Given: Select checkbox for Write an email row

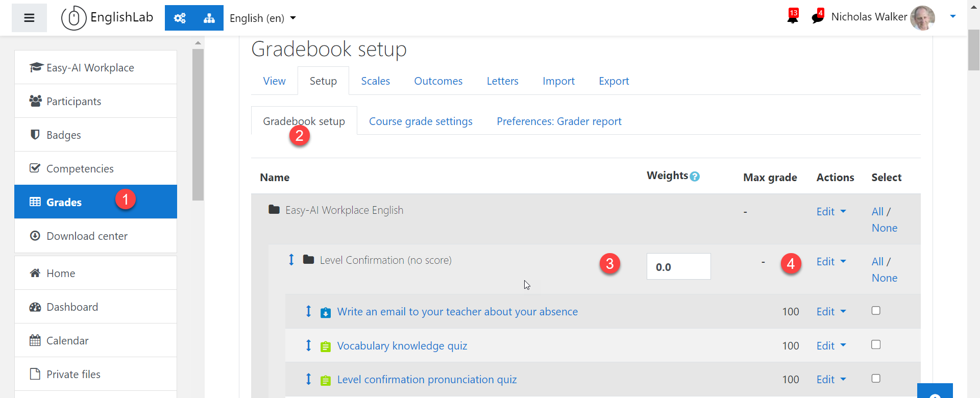Looking at the screenshot, I should click(876, 311).
